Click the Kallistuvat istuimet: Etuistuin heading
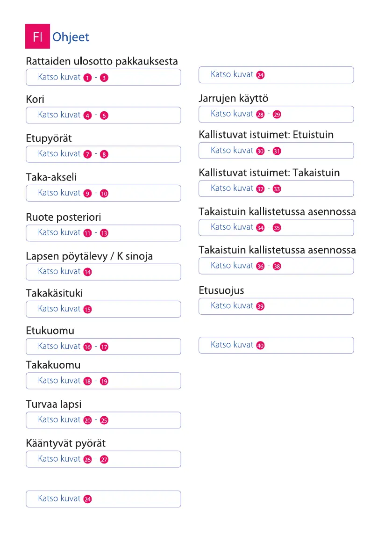 [266, 135]
